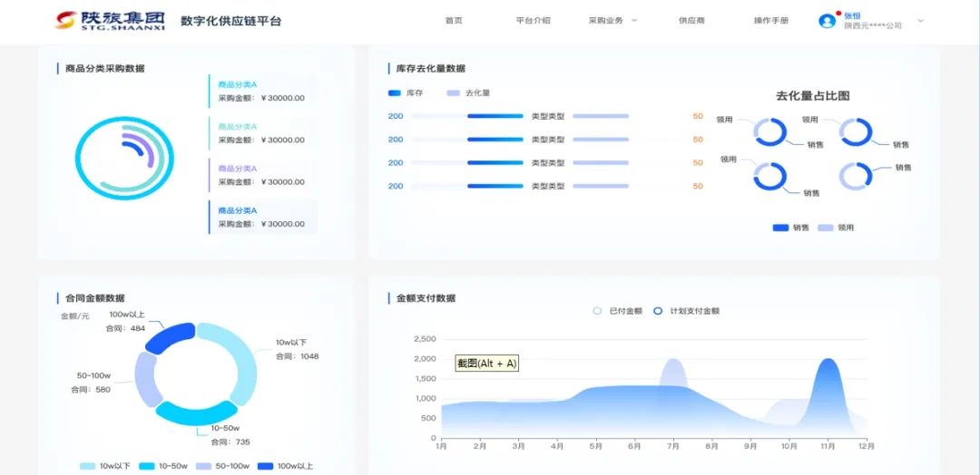
Task: Click the top-left 去化量 donut chart
Action: (x=770, y=132)
